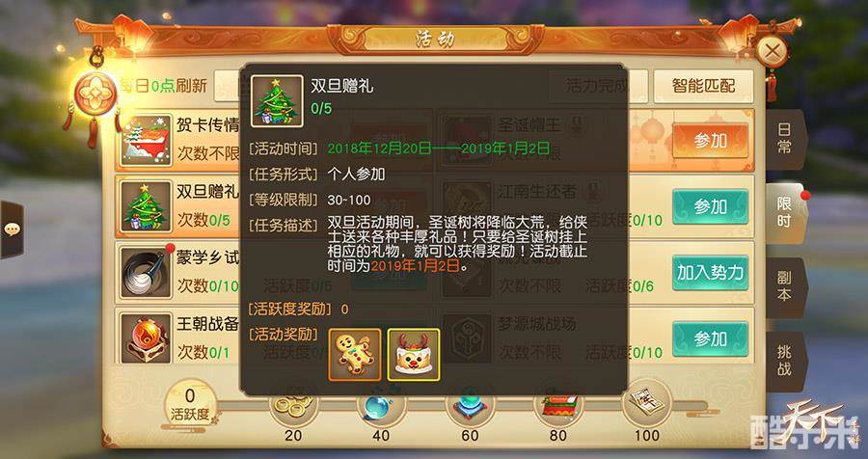Tap the 贺卡传情 snowy card icon
Image resolution: width=868 pixels, height=459 pixels.
click(x=146, y=141)
